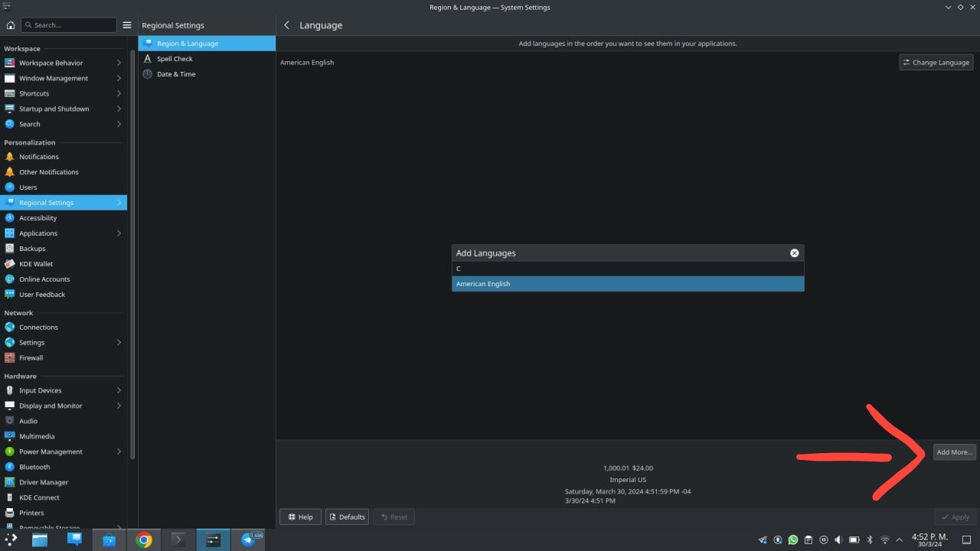Expand Startup and Shutdown arrow
This screenshot has height=551, width=980.
tap(119, 109)
